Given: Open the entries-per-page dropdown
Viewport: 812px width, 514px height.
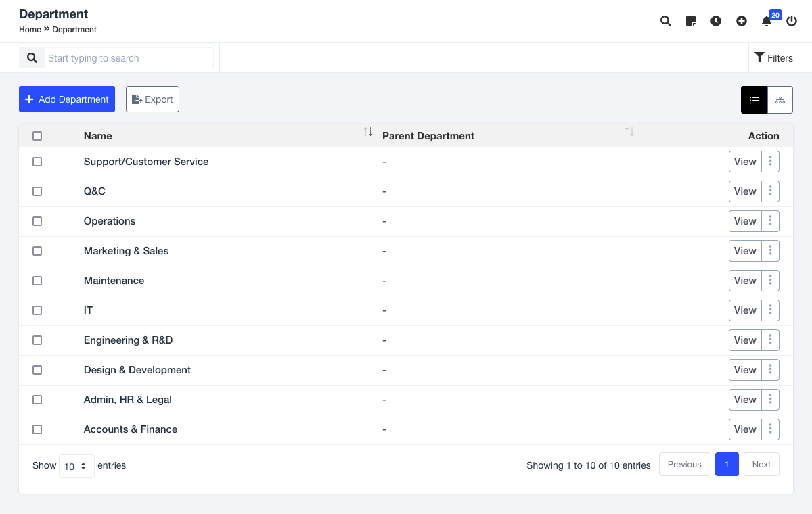Looking at the screenshot, I should tap(76, 466).
